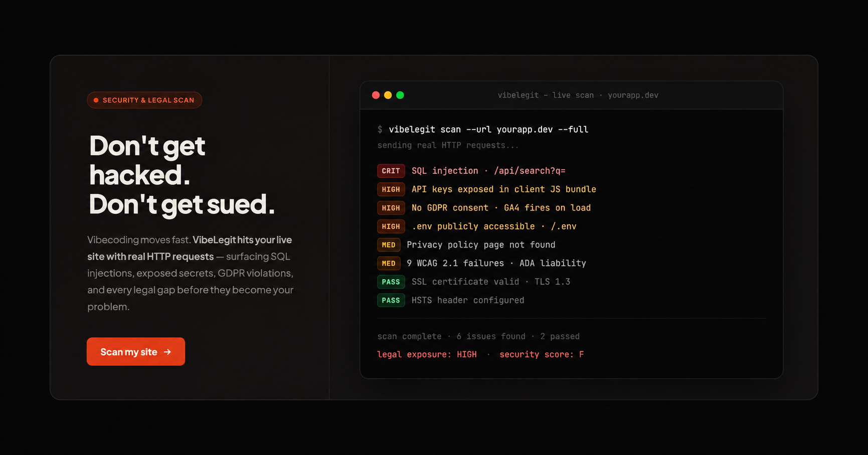Select text 'HSTS header configured'
The height and width of the screenshot is (455, 868).
click(468, 301)
